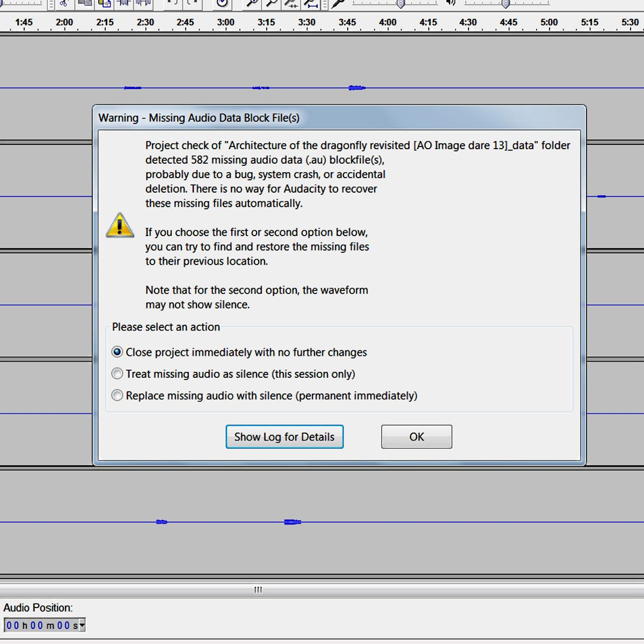Click the speaker output volume icon
Screen dimensions: 644x644
pos(451,3)
